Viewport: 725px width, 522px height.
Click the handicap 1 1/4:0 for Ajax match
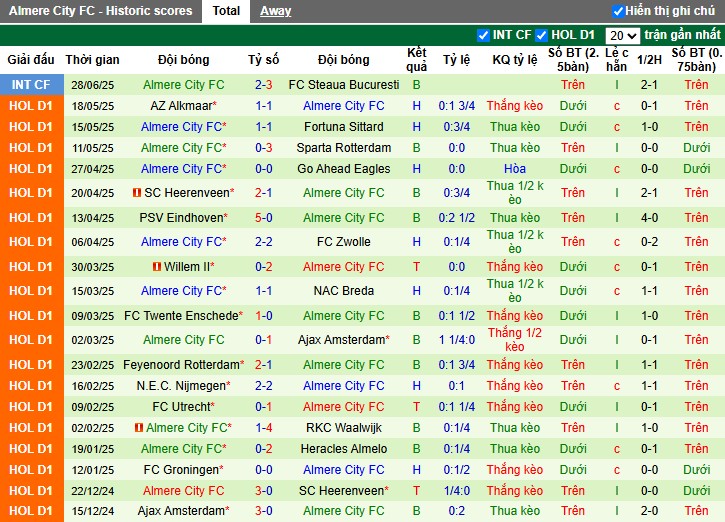[457, 340]
